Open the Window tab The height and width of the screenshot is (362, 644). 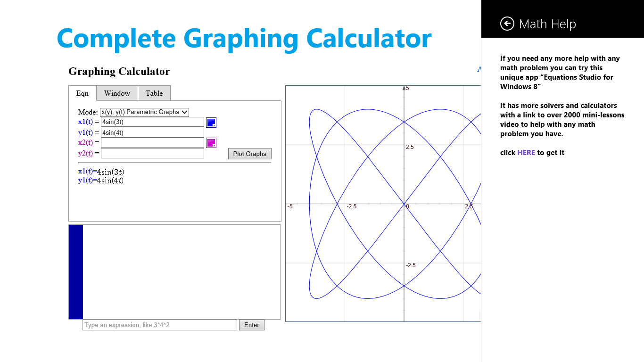click(x=117, y=93)
